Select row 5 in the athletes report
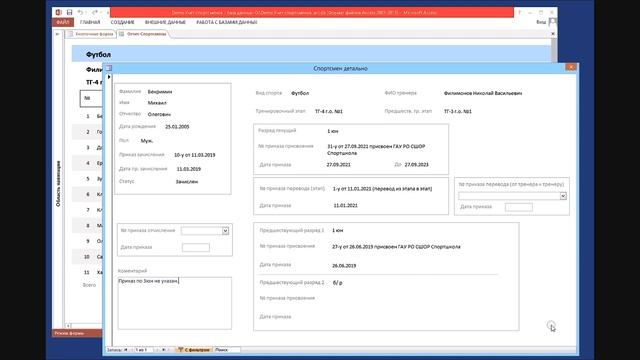 coord(87,179)
